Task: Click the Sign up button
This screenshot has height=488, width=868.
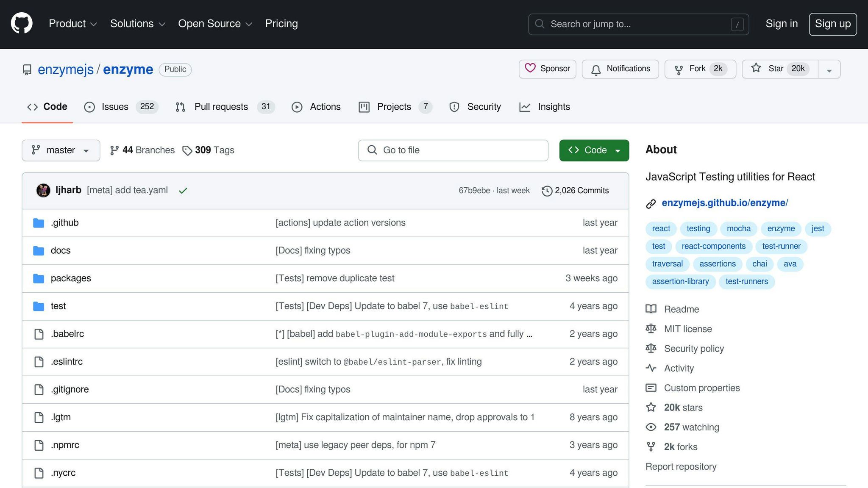Action: (x=832, y=24)
